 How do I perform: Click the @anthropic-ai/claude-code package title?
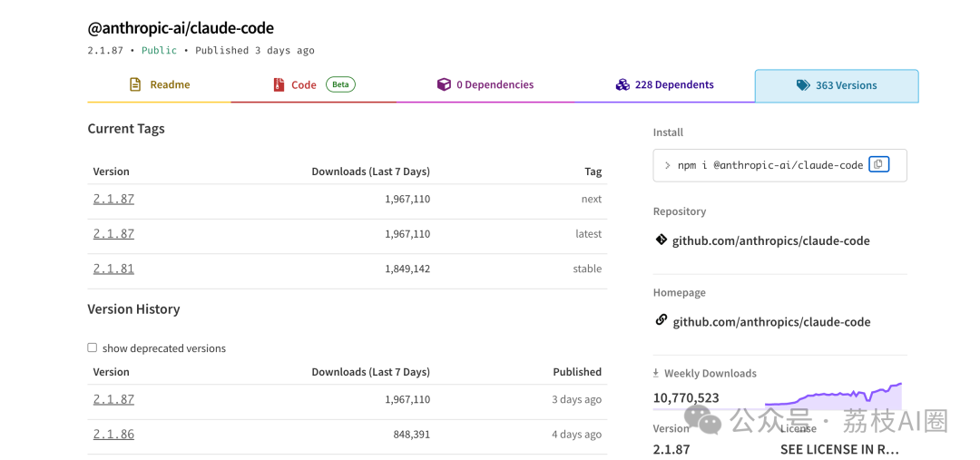pyautogui.click(x=181, y=27)
